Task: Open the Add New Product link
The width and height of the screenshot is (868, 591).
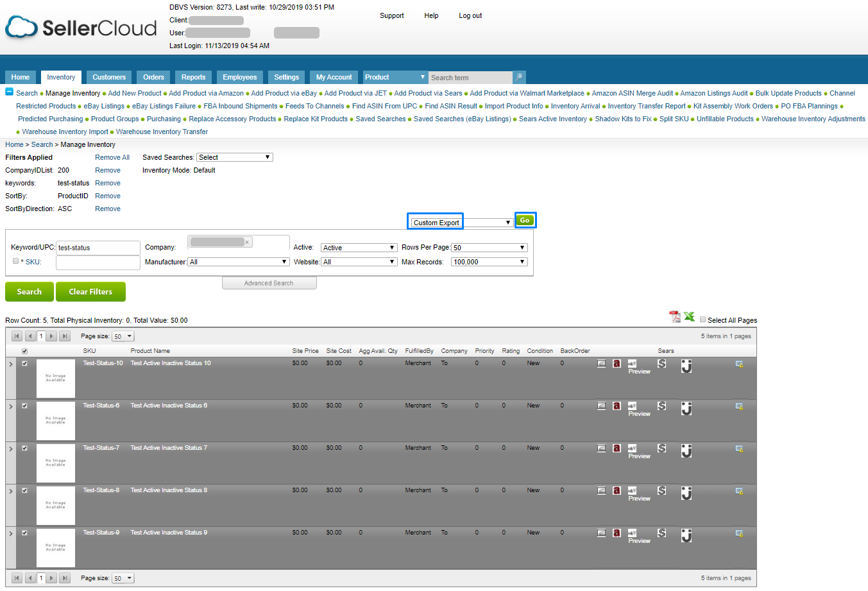Action: [135, 93]
